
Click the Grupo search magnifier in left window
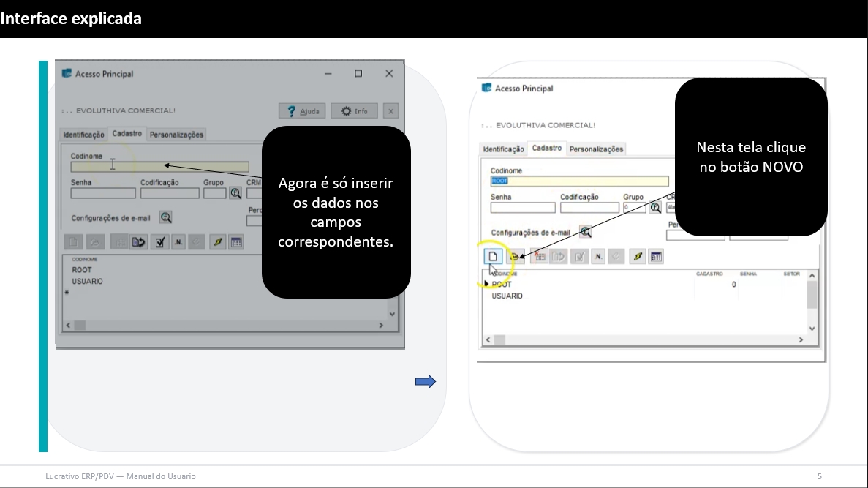[x=235, y=193]
